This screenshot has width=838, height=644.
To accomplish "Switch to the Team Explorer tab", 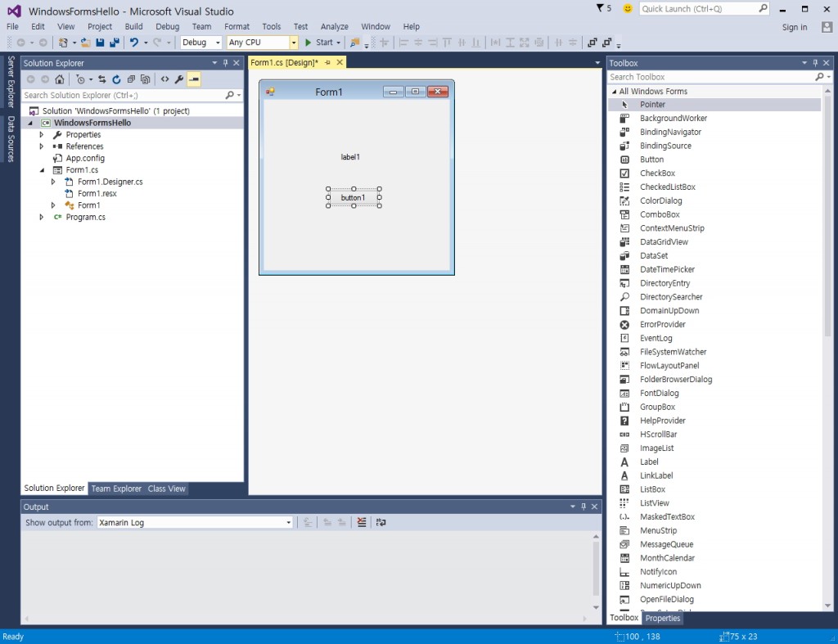I will (x=116, y=489).
